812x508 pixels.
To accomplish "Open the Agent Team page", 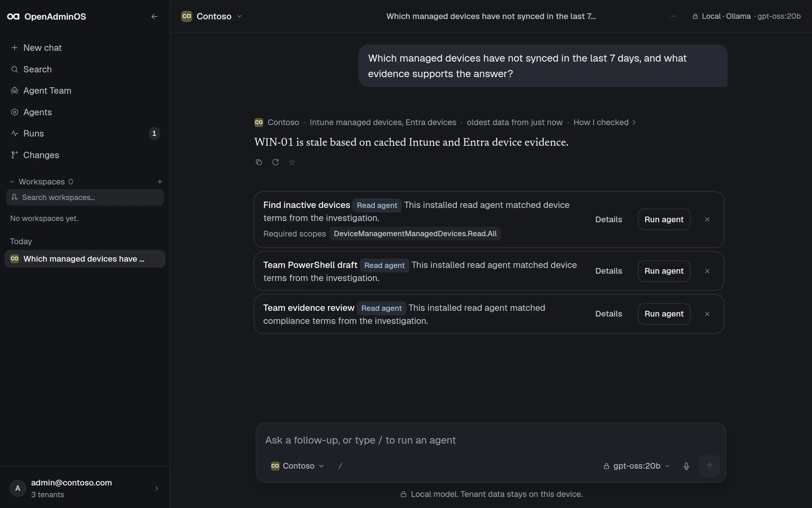I will [85, 91].
